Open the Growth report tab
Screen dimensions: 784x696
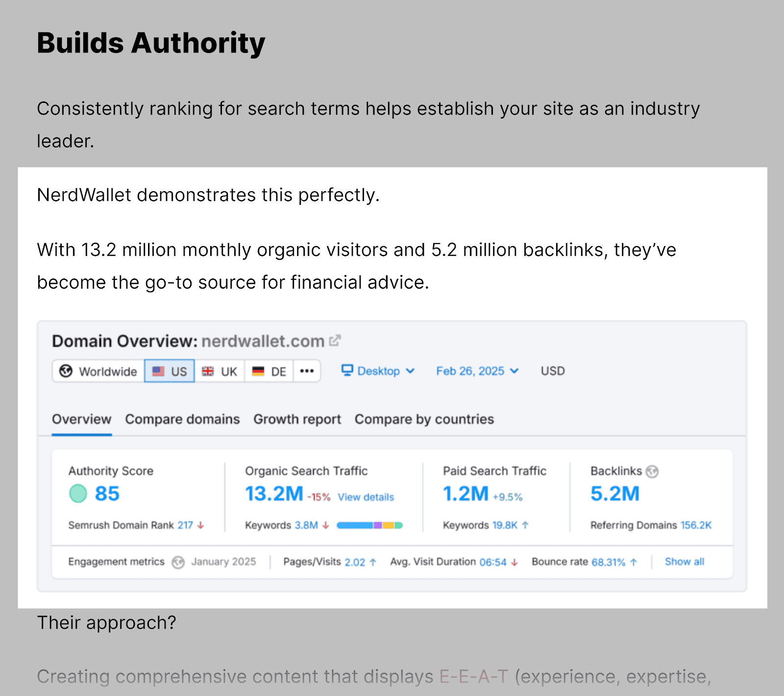[x=296, y=419]
